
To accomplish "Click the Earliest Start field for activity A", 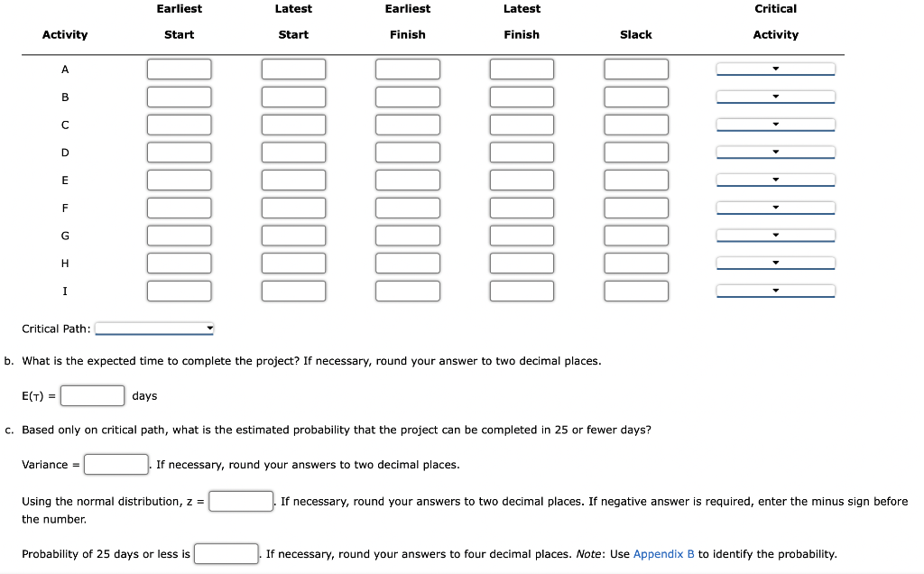I will pos(179,68).
